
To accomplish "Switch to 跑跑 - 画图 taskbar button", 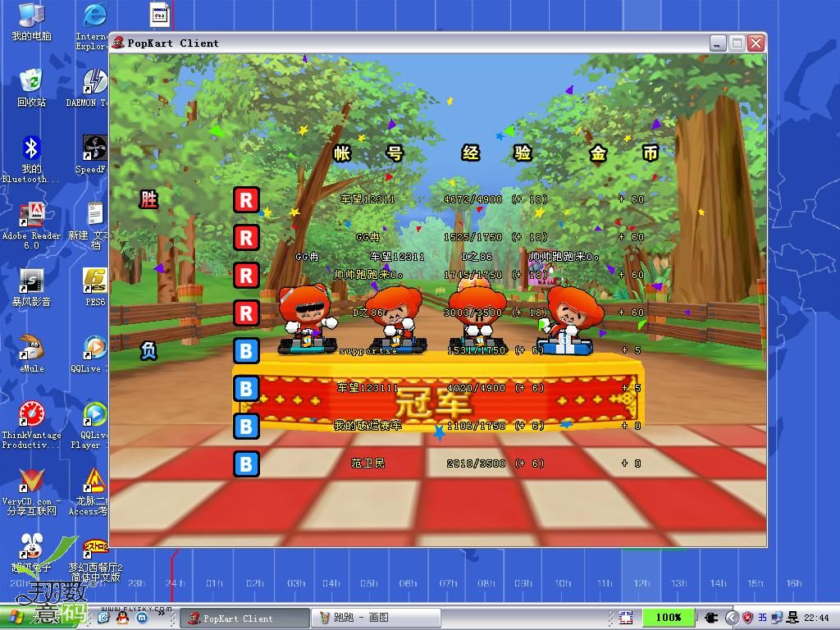I will pyautogui.click(x=376, y=619).
